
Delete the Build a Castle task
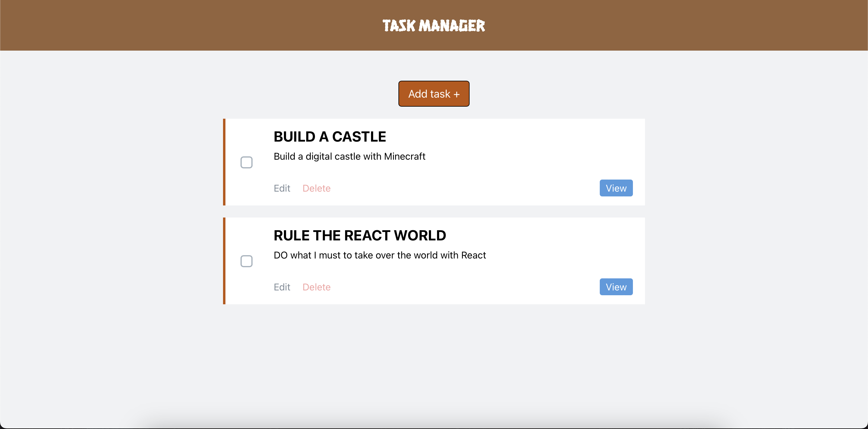(x=316, y=188)
